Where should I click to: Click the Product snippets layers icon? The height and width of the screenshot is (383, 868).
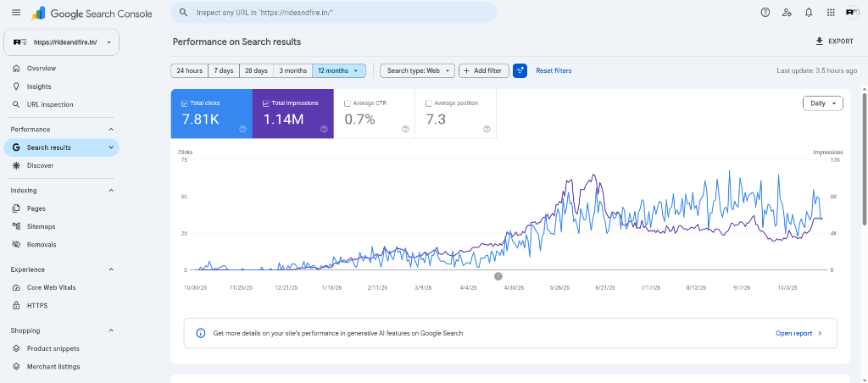[16, 349]
